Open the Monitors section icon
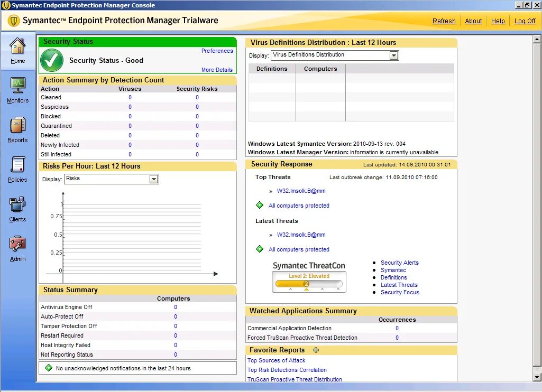 point(17,85)
